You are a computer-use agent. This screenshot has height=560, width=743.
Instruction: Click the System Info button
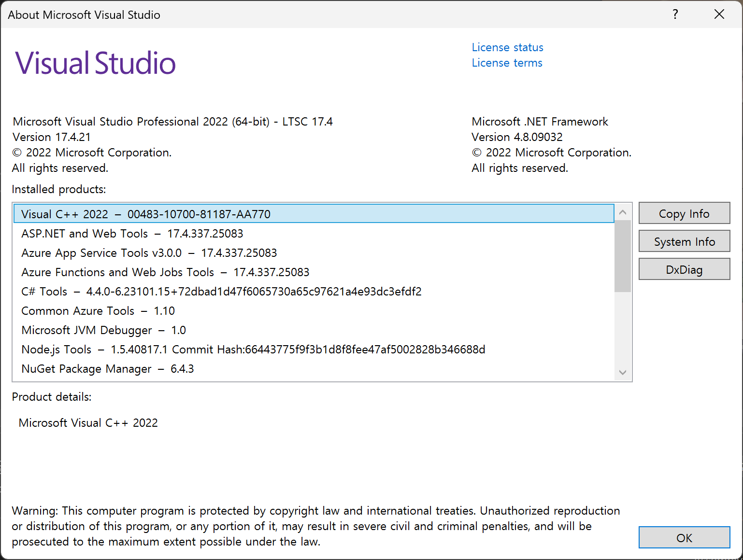pos(684,241)
